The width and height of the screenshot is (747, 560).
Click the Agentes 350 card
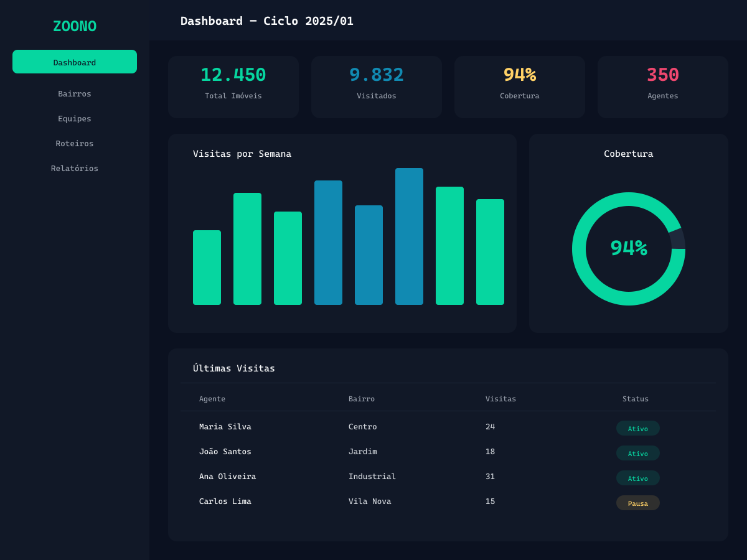coord(662,86)
